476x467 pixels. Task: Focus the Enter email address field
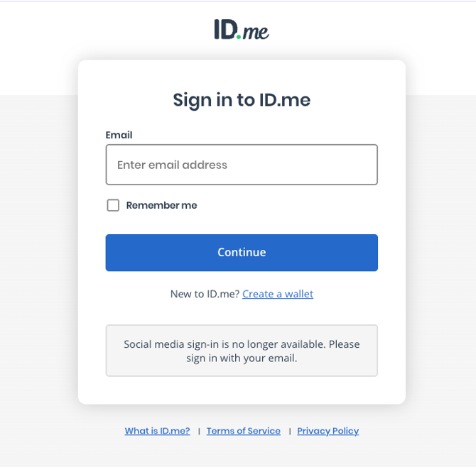(242, 165)
